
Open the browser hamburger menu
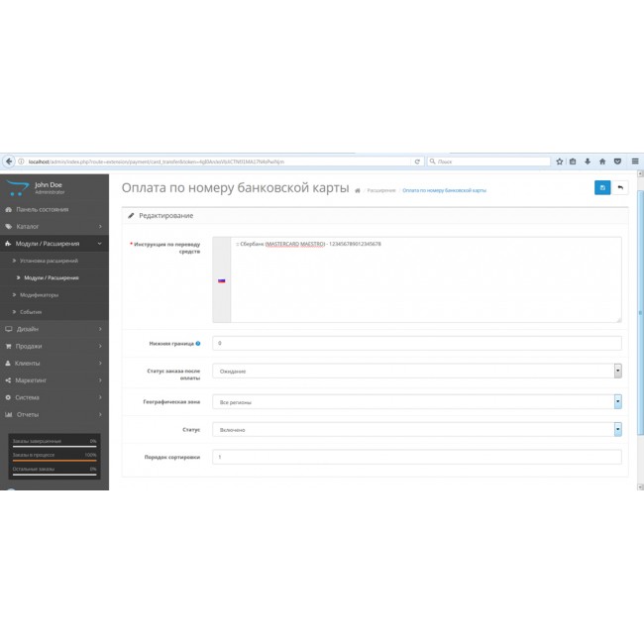click(x=634, y=161)
